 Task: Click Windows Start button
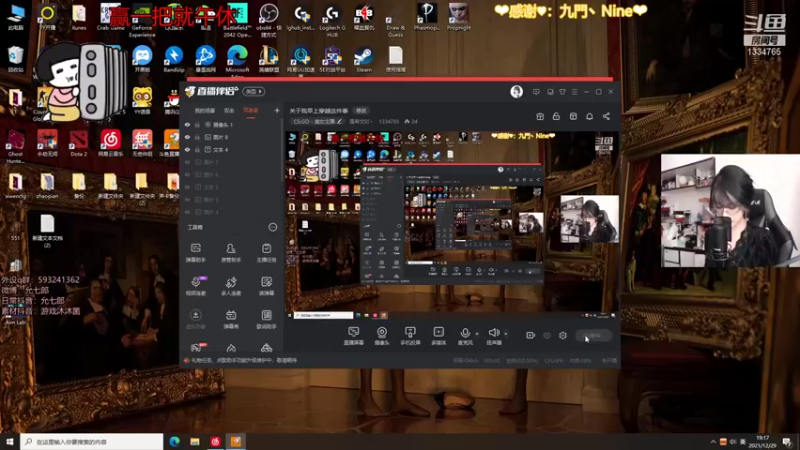[x=9, y=441]
